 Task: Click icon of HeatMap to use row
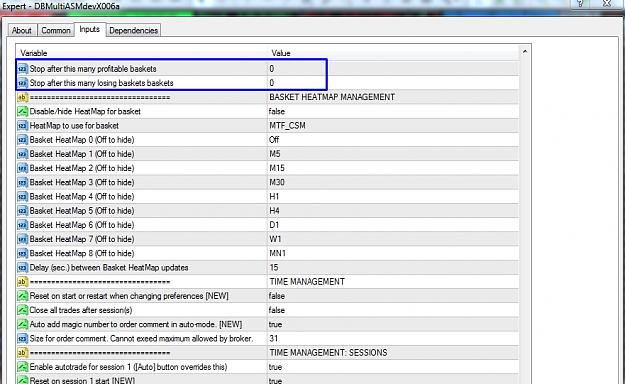coord(22,126)
